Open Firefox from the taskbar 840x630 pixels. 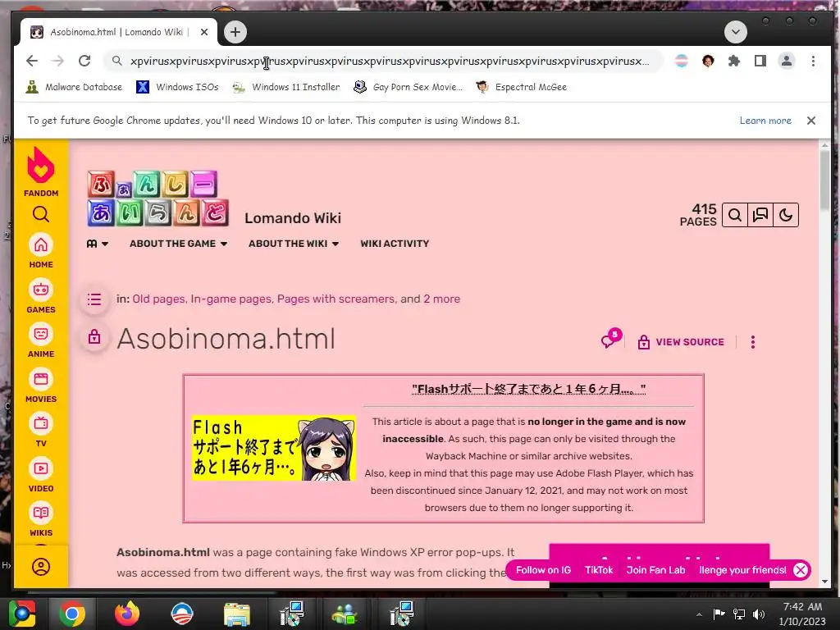click(x=126, y=614)
